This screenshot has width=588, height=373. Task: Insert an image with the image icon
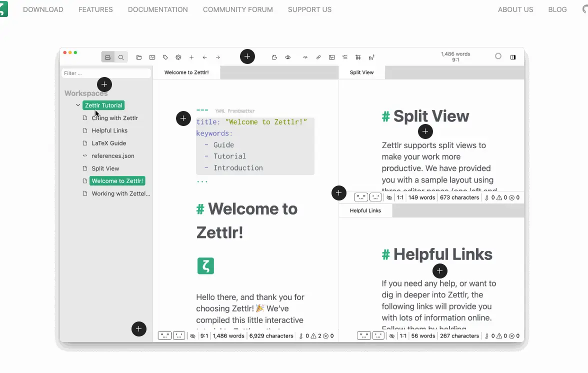tap(331, 57)
